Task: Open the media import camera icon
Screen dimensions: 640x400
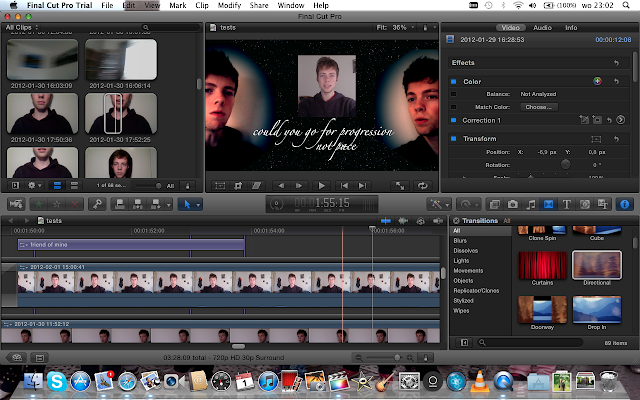Action: (x=16, y=204)
